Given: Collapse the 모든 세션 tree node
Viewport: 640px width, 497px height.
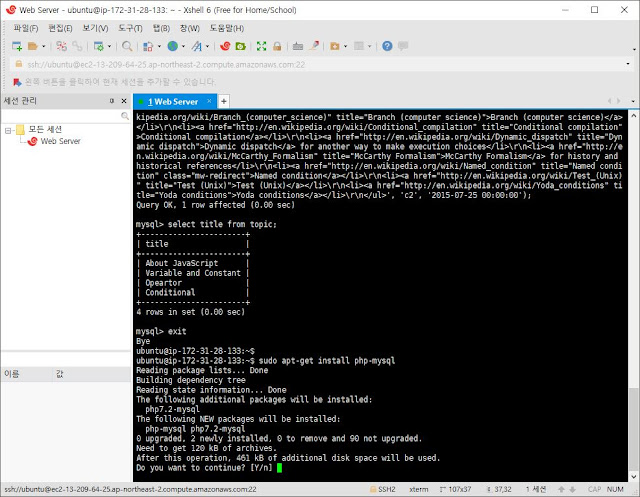Looking at the screenshot, I should [x=8, y=131].
